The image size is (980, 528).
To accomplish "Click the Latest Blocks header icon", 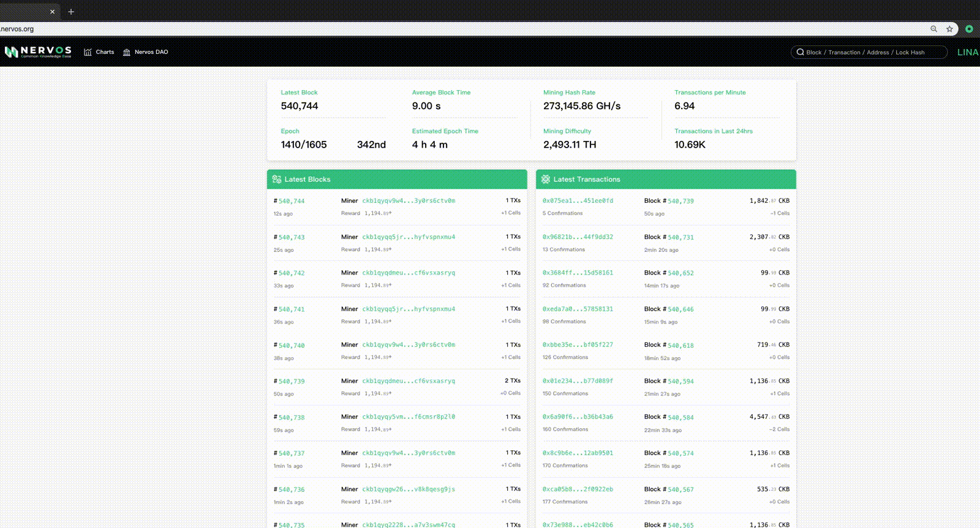I will pos(277,179).
